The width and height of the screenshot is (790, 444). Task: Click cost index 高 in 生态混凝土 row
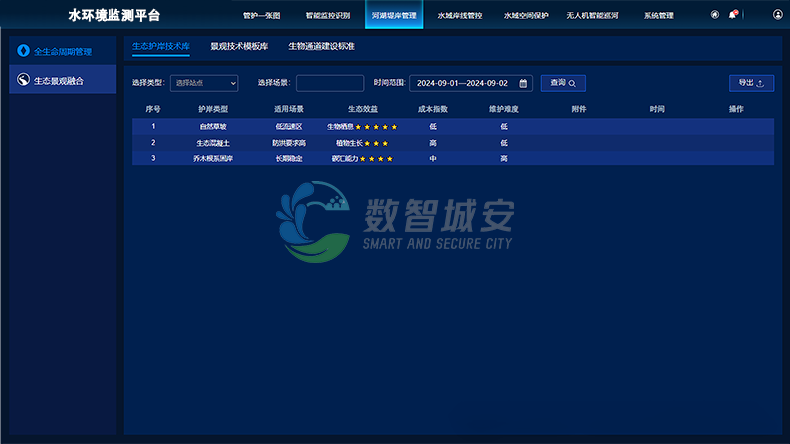pyautogui.click(x=433, y=143)
